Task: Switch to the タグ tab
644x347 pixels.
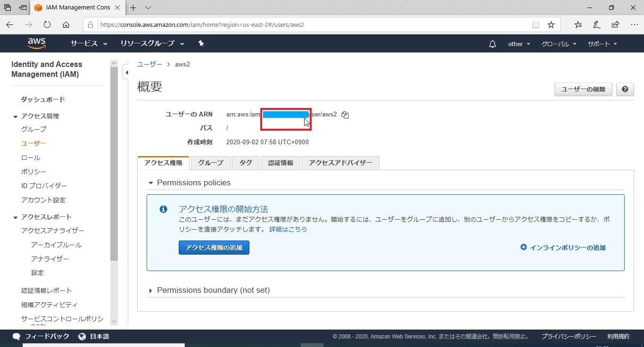Action: click(246, 163)
